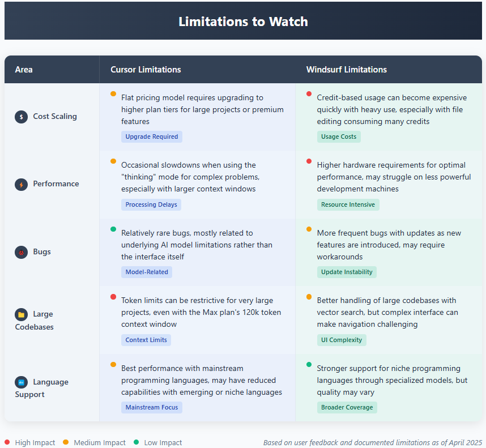
Task: Click the Update Instability tag
Action: (347, 272)
